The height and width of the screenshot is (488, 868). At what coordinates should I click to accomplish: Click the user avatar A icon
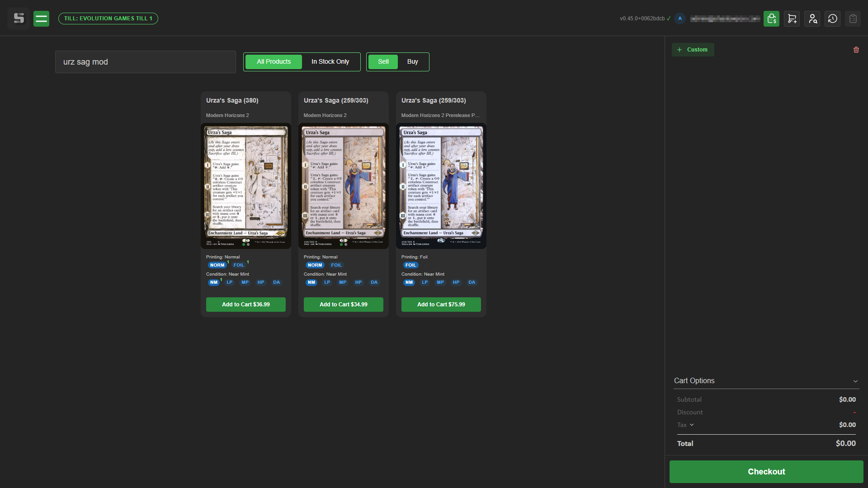pyautogui.click(x=680, y=19)
